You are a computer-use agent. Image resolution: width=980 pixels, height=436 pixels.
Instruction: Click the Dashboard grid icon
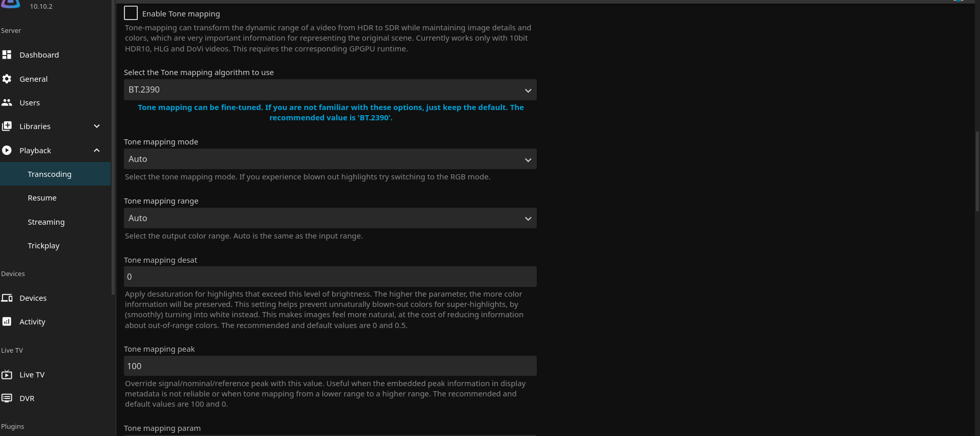pyautogui.click(x=7, y=55)
